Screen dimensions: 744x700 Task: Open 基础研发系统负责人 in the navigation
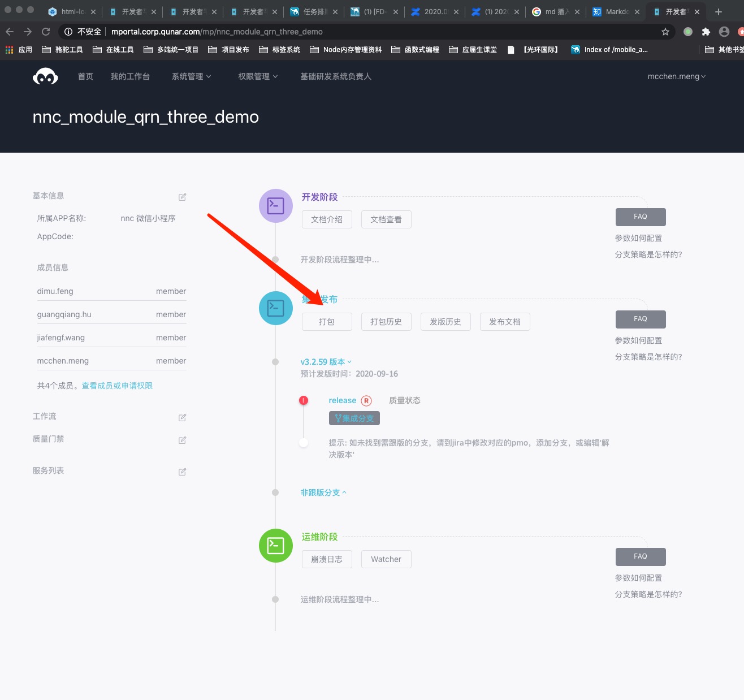[x=336, y=76]
